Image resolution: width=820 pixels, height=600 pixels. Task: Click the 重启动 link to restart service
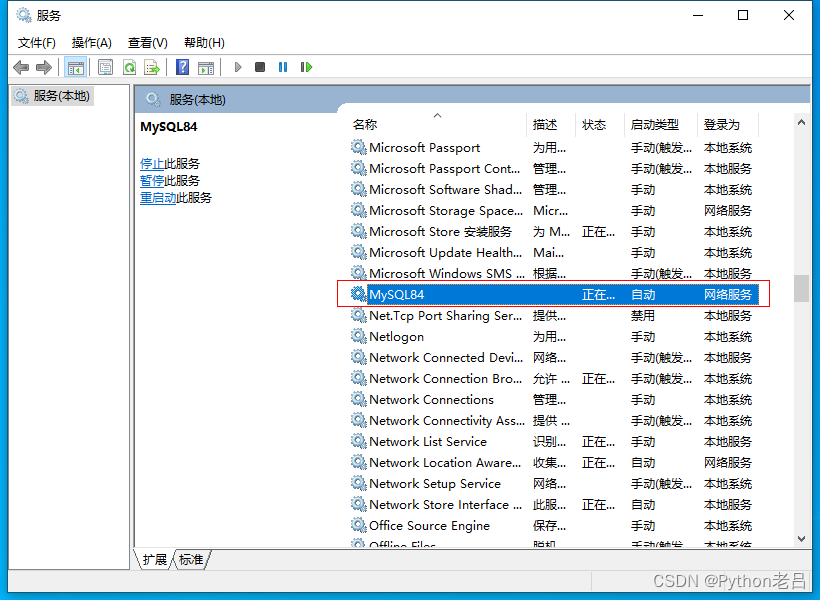(158, 198)
